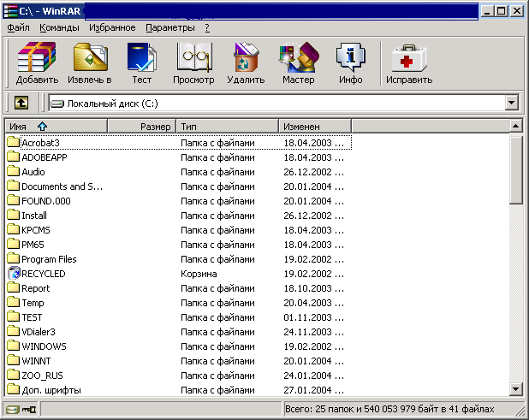Image resolution: width=529 pixels, height=420 pixels.
Task: Click date 01.11.2003 for TEST
Action: [x=314, y=317]
